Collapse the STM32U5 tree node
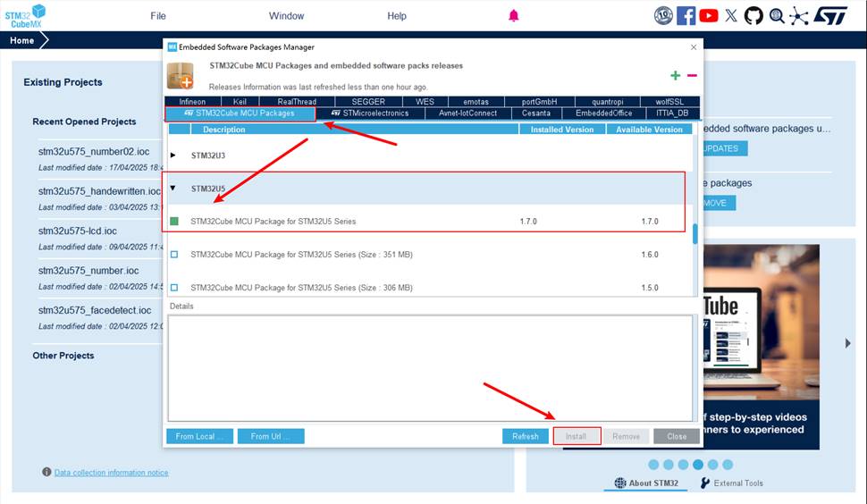This screenshot has width=867, height=504. coord(173,189)
